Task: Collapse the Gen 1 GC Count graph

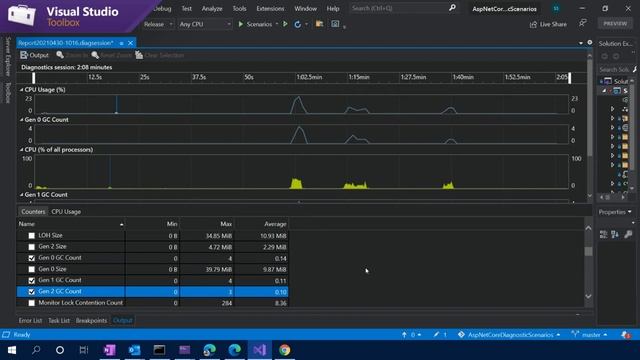Action: point(22,195)
